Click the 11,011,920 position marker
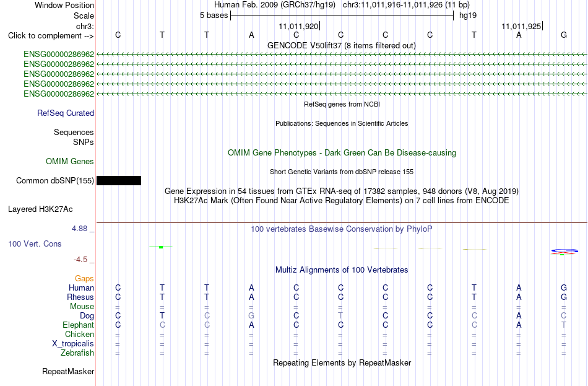The image size is (588, 386). coord(298,26)
